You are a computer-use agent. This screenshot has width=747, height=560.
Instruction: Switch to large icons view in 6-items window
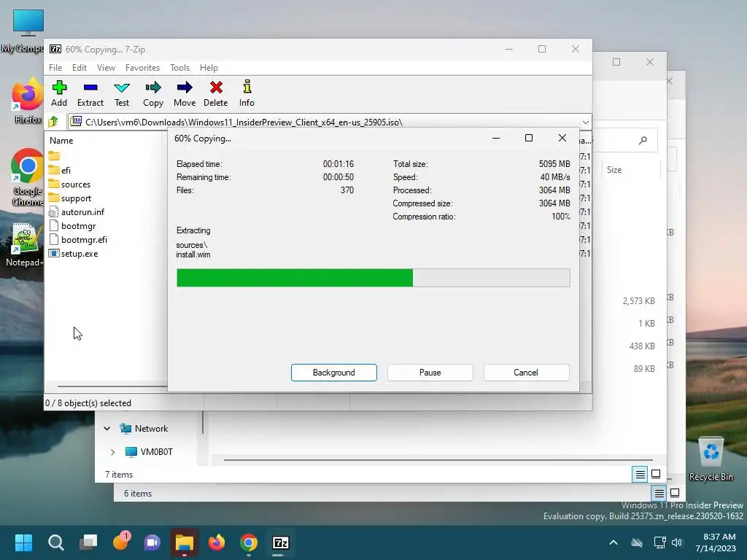675,493
